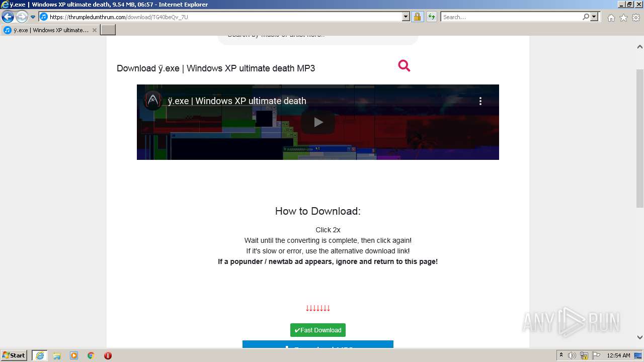Open the media player taskbar icon
This screenshot has height=362, width=644.
point(74,355)
